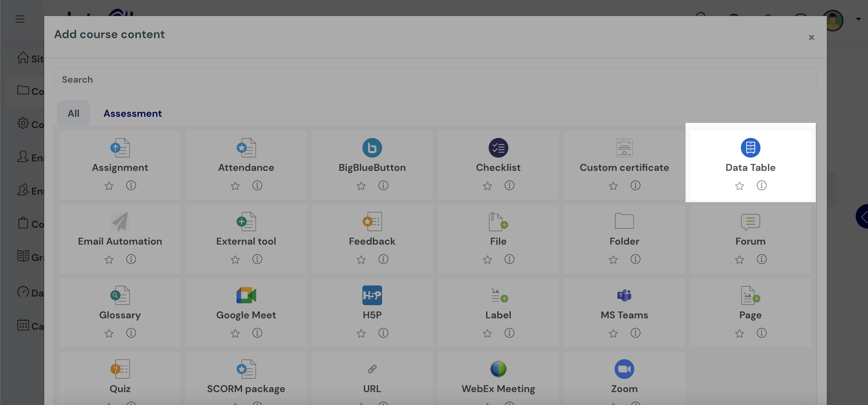868x405 pixels.
Task: Open the Calendar sidebar item
Action: [x=30, y=326]
